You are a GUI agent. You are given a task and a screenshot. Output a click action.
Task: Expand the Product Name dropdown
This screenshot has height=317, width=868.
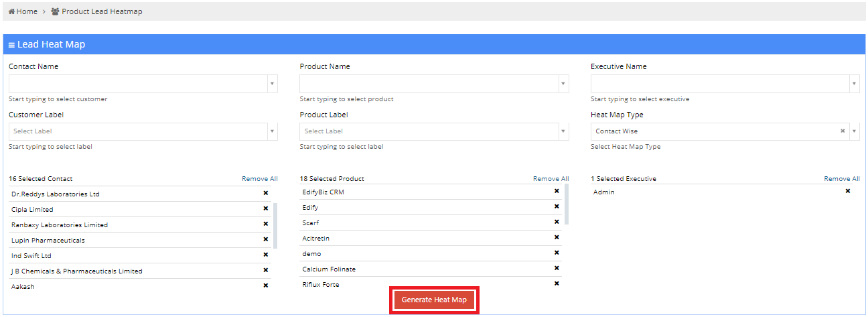click(x=563, y=84)
